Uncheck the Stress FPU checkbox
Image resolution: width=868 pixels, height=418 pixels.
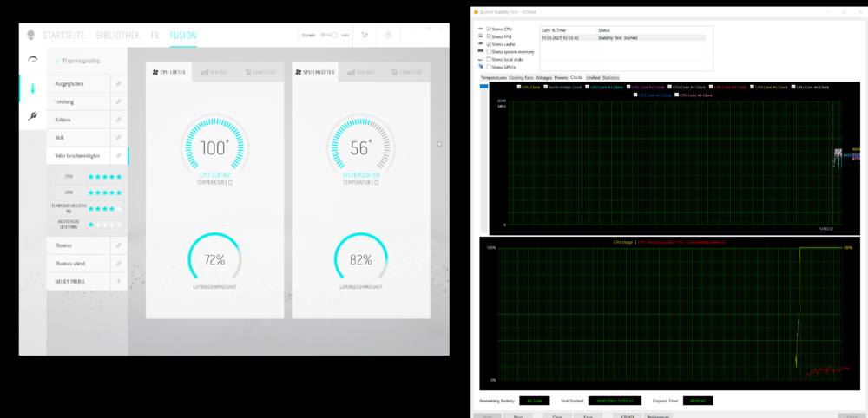(x=487, y=36)
